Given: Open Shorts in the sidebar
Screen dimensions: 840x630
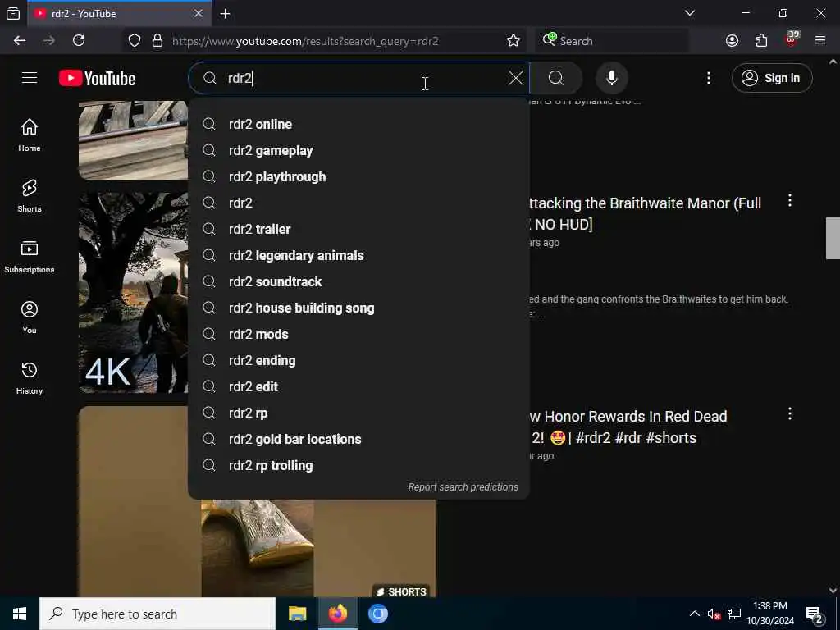Looking at the screenshot, I should (30, 195).
